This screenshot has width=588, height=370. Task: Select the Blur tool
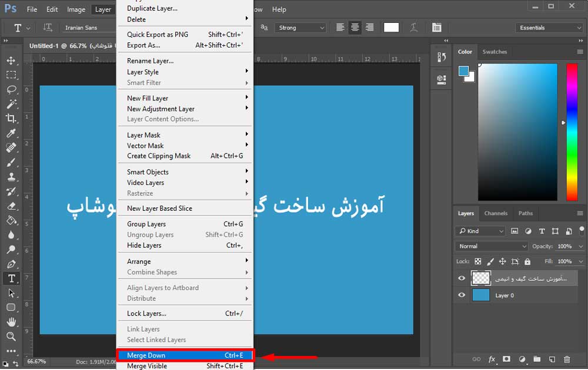(x=11, y=235)
